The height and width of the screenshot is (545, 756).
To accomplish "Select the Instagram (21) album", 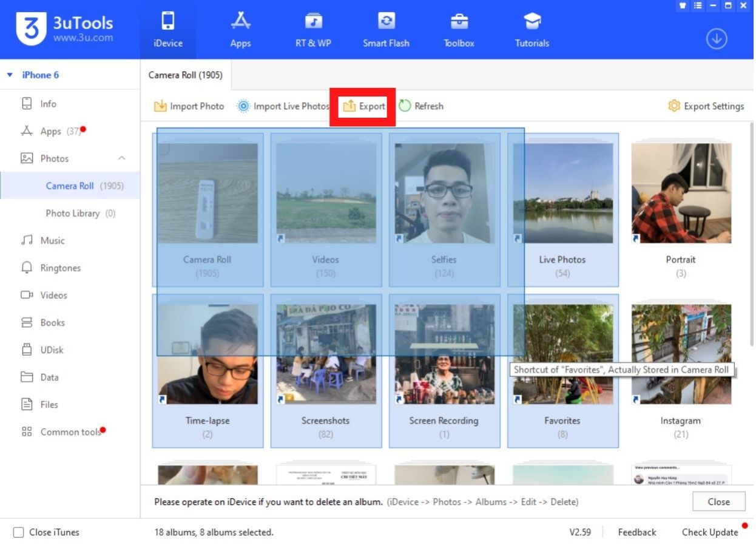I will [x=681, y=371].
